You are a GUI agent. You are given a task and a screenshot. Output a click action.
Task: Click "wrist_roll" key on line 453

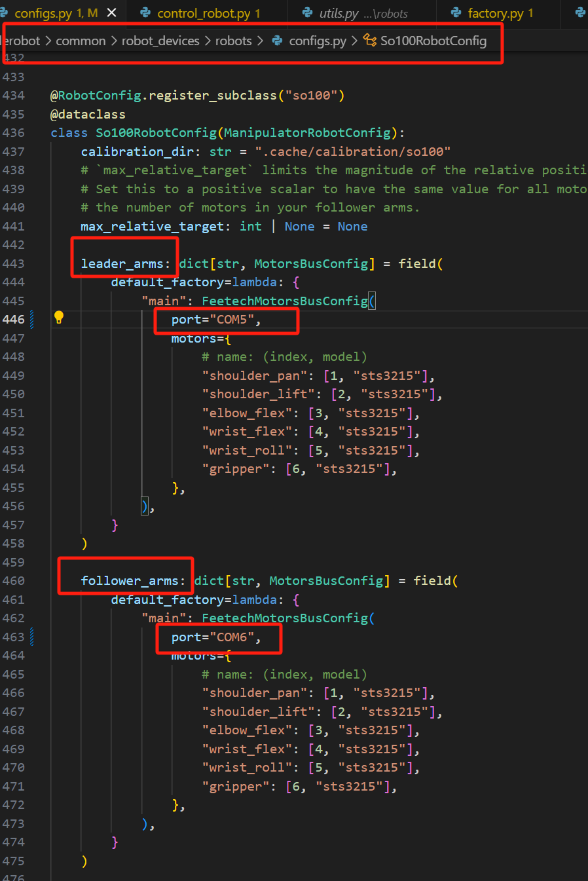pyautogui.click(x=248, y=450)
